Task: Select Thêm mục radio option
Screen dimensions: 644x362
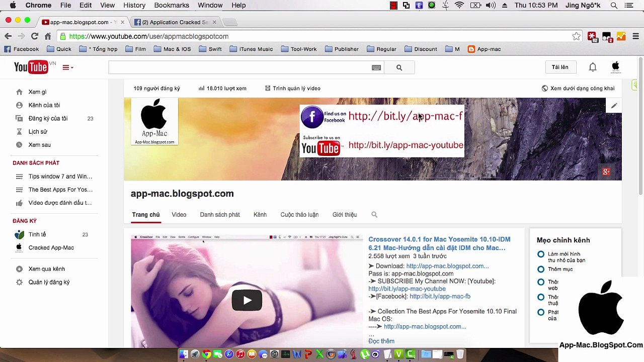Action: [x=541, y=269]
